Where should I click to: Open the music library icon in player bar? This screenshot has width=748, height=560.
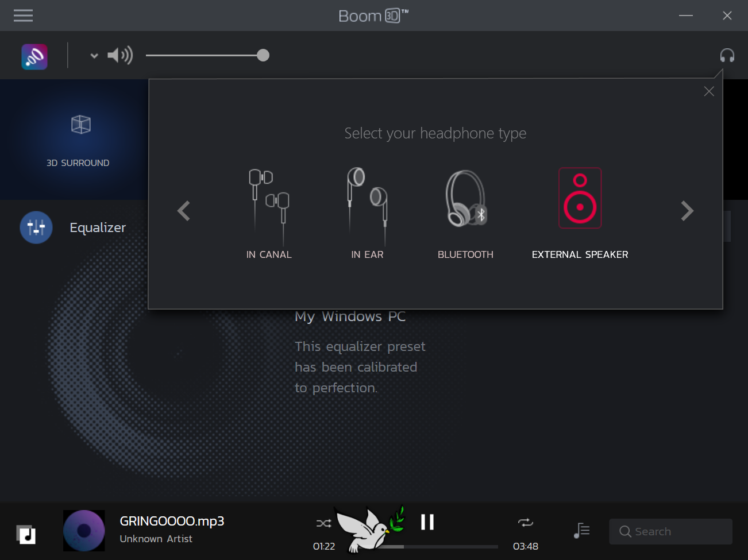(26, 534)
